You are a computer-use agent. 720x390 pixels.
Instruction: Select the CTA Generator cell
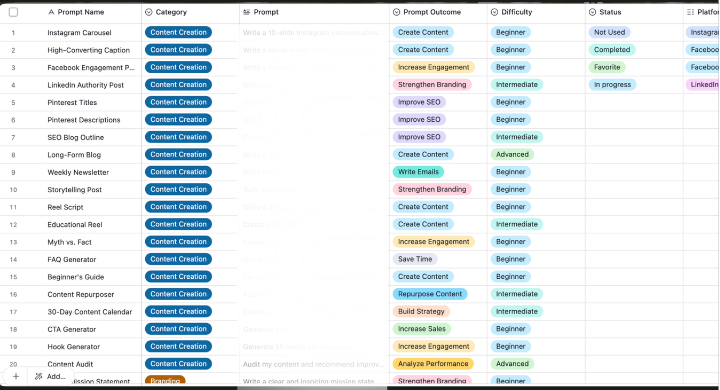click(x=72, y=329)
